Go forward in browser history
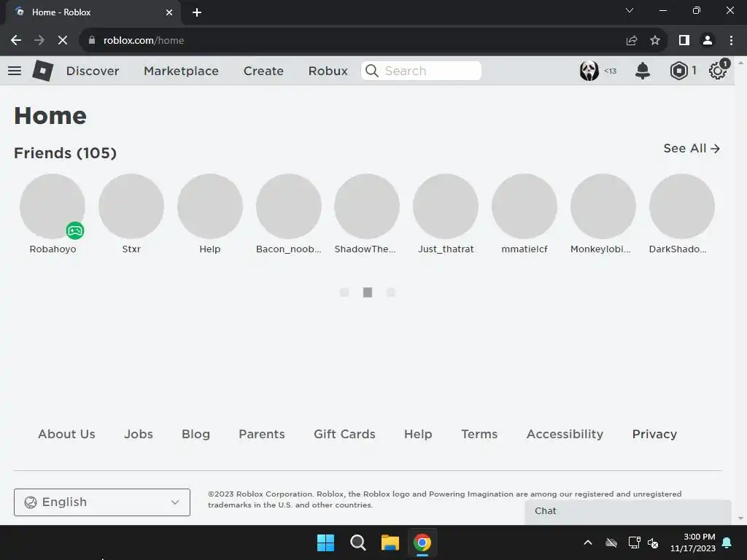 39,41
